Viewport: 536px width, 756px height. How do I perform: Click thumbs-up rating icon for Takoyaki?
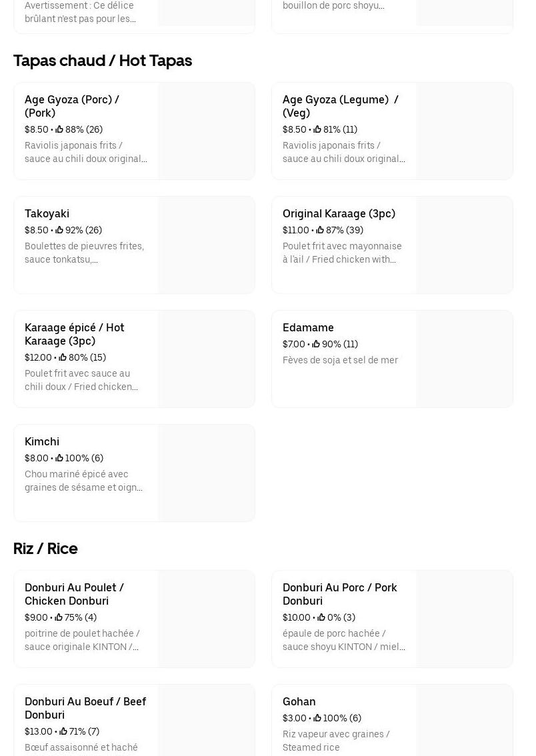(x=59, y=230)
